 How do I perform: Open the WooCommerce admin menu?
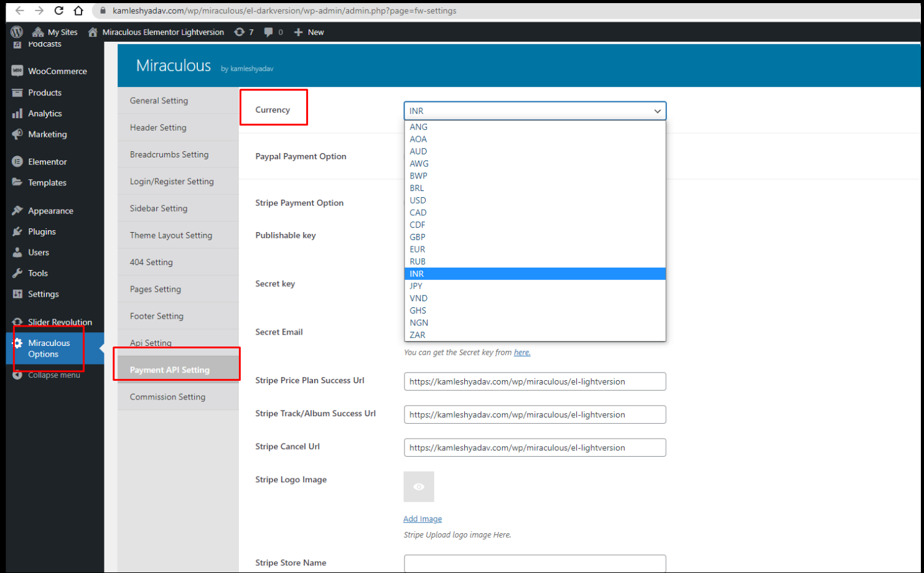tap(57, 71)
